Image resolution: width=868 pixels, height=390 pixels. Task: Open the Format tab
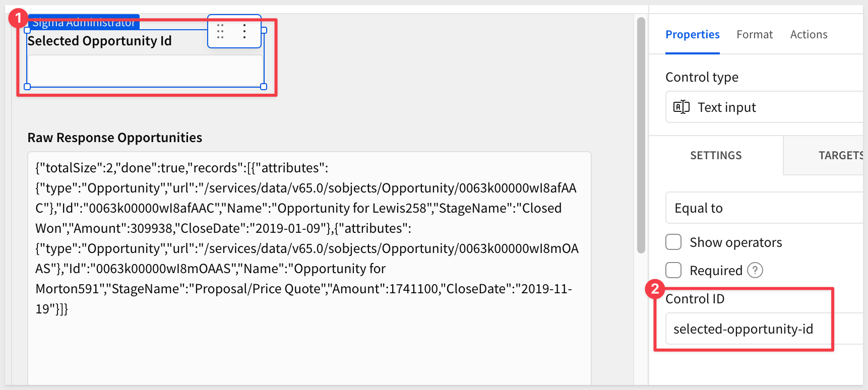point(754,34)
